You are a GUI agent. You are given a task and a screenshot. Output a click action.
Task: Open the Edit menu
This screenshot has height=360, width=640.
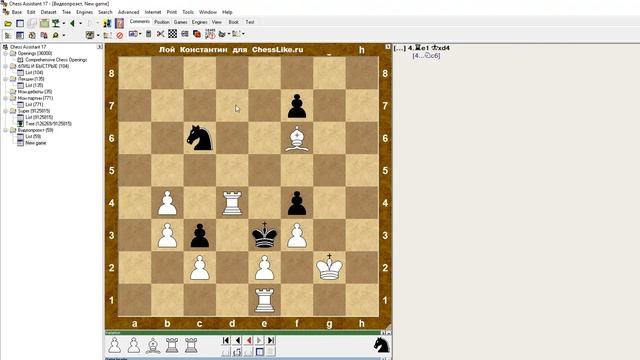click(31, 12)
